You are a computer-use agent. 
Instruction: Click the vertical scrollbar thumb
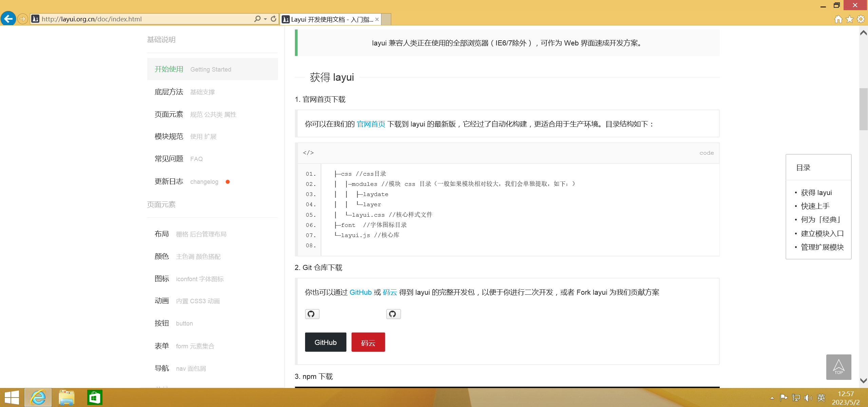coord(864,109)
